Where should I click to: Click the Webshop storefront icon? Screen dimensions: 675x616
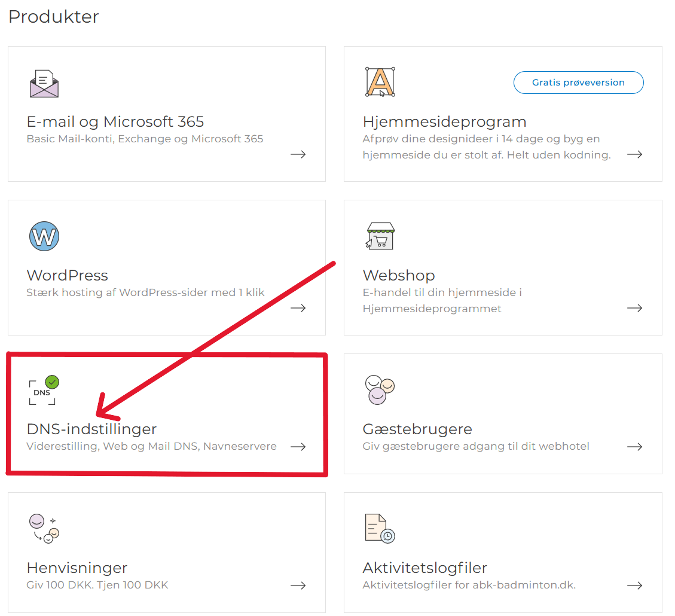(380, 236)
